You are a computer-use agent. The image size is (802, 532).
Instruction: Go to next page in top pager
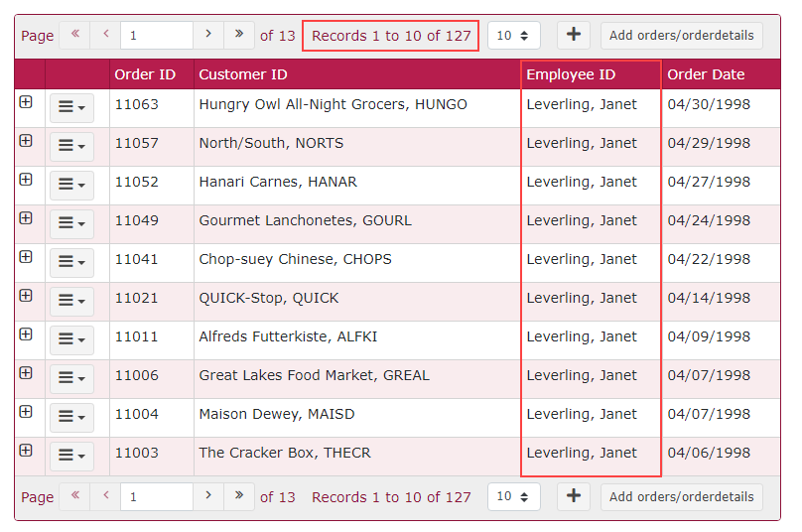[x=207, y=35]
